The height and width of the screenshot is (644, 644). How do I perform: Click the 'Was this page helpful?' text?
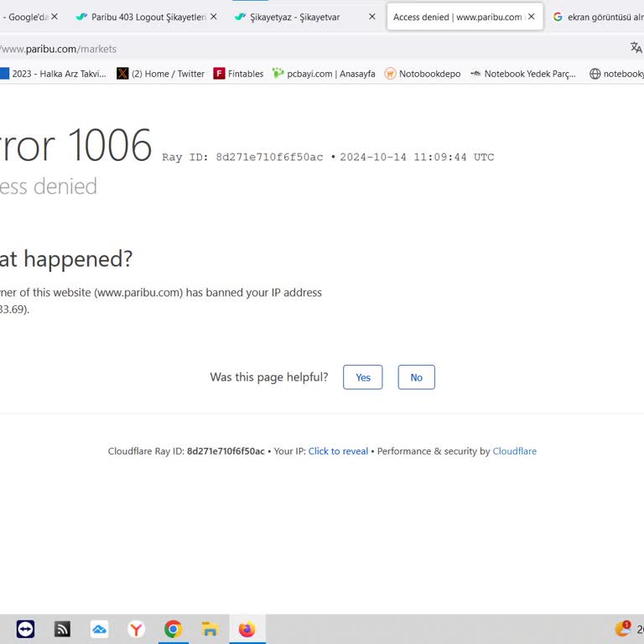tap(269, 377)
